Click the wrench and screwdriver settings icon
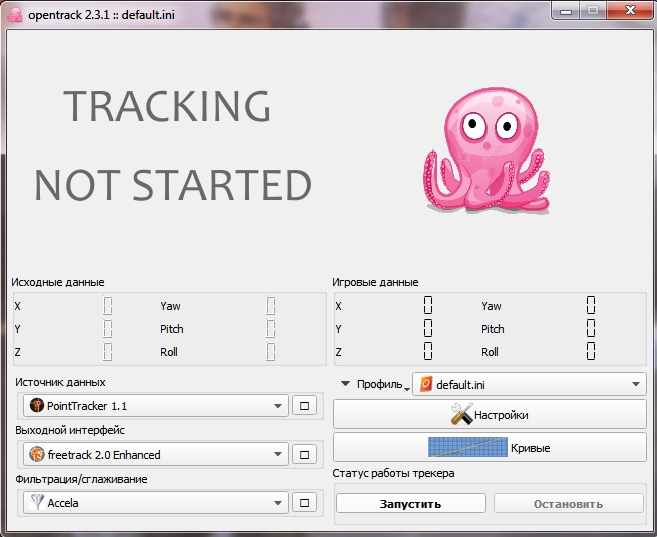The height and width of the screenshot is (537, 657). pyautogui.click(x=461, y=414)
